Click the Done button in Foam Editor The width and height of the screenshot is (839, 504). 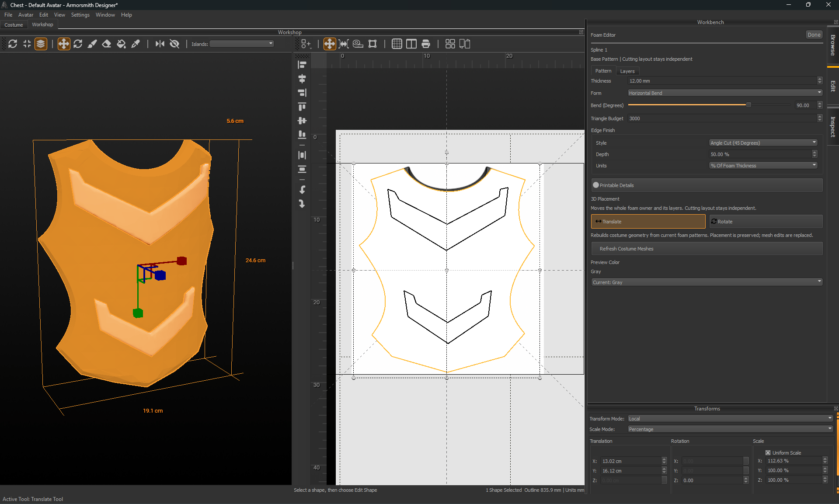click(x=814, y=35)
